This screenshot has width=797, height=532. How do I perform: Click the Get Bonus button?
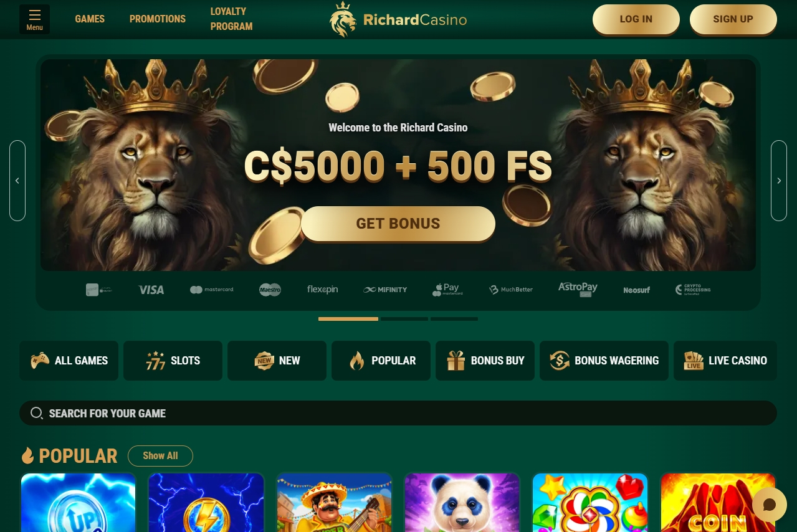398,224
